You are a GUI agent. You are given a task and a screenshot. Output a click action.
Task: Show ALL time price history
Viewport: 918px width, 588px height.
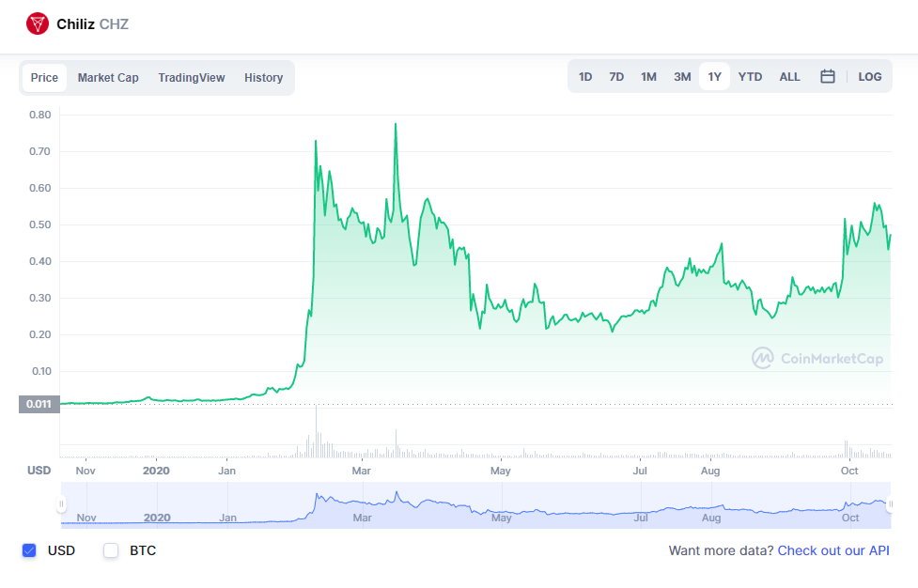click(x=790, y=77)
